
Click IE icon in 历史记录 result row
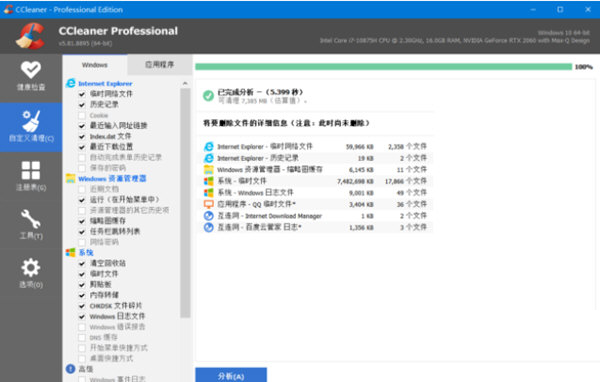pyautogui.click(x=209, y=158)
